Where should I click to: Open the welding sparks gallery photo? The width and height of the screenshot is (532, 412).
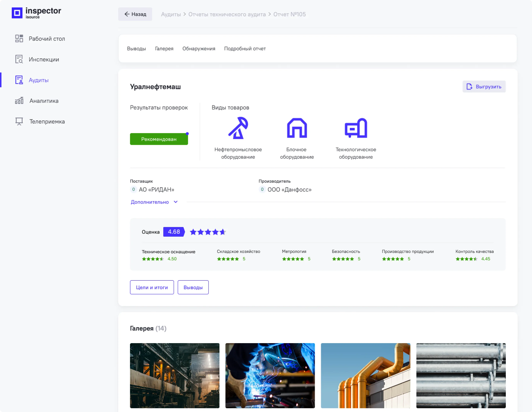270,375
